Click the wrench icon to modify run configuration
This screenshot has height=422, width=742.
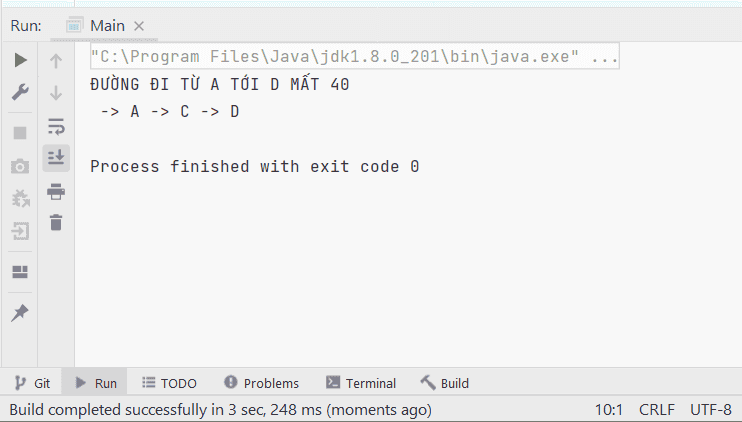click(20, 92)
